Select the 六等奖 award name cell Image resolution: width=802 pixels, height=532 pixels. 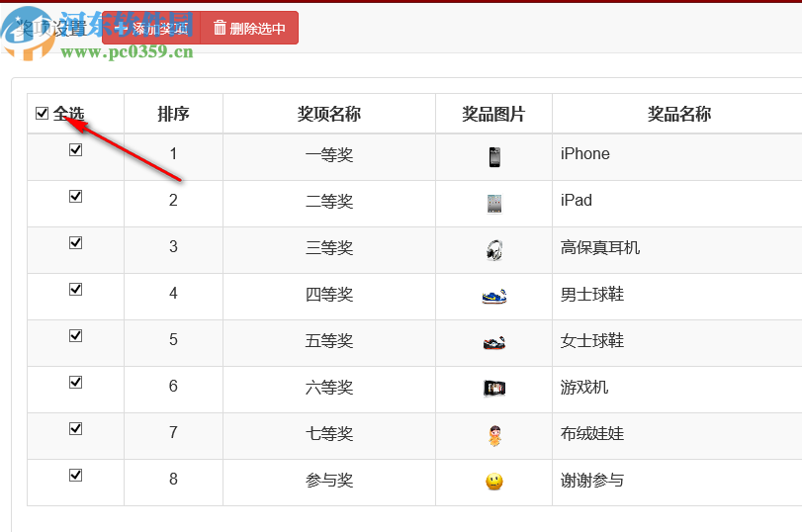tap(329, 390)
